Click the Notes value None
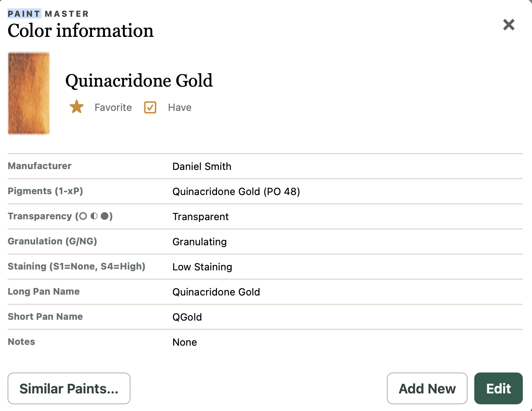Image resolution: width=532 pixels, height=411 pixels. click(x=185, y=342)
